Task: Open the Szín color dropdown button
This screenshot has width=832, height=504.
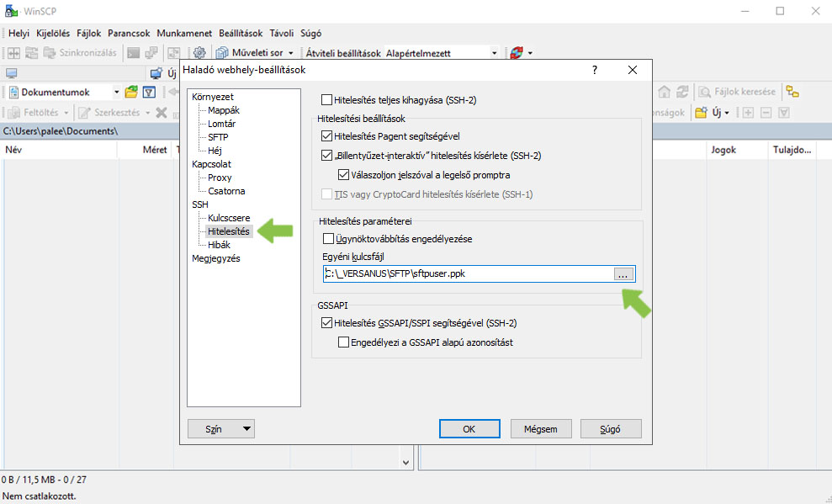Action: click(x=221, y=428)
